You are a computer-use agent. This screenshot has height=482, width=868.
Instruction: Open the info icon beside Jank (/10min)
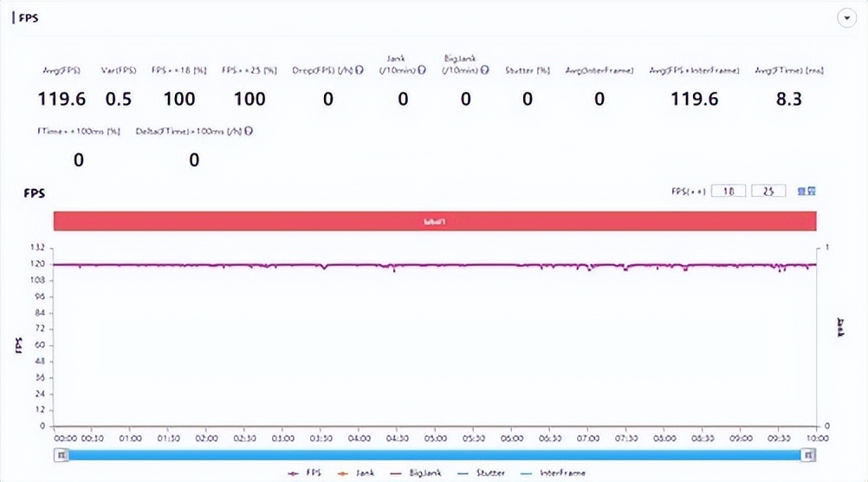(422, 70)
